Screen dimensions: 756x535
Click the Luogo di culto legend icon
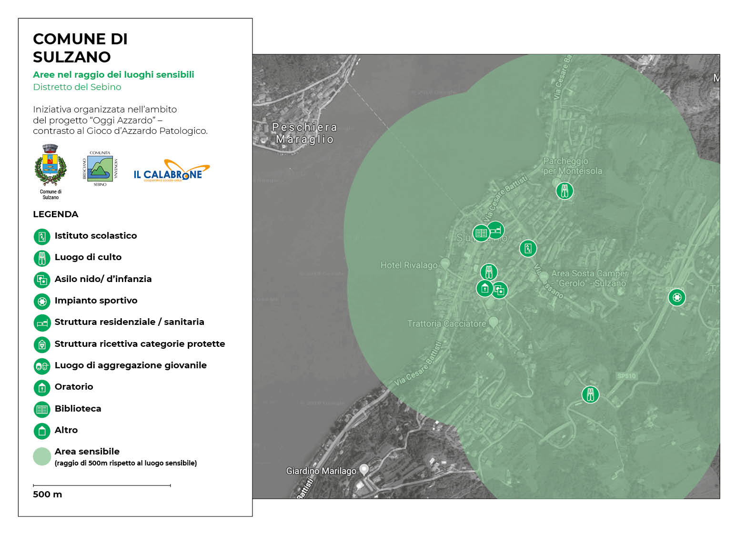pos(42,258)
